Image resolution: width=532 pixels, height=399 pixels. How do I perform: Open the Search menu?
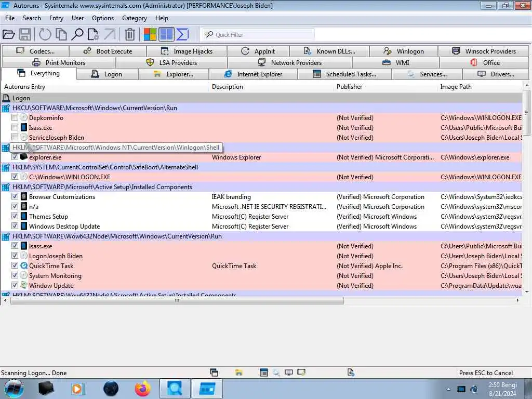point(32,18)
